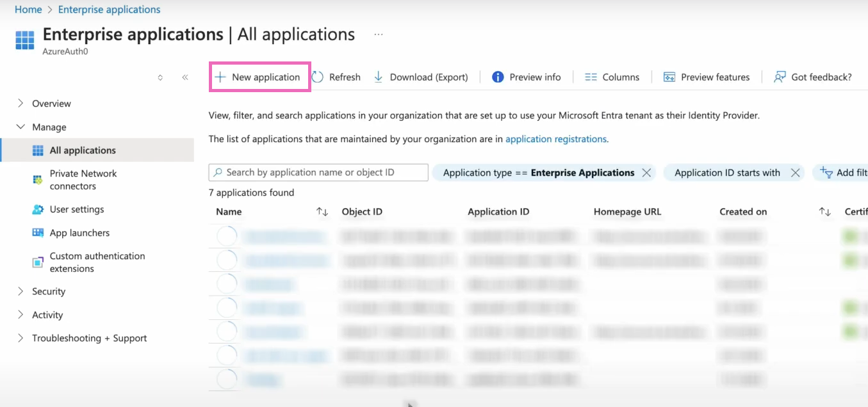Click the circular Refresh icon
This screenshot has width=868, height=407.
pyautogui.click(x=318, y=77)
